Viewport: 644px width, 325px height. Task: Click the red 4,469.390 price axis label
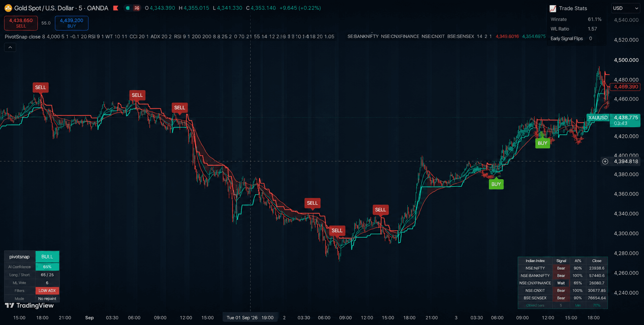(x=625, y=87)
